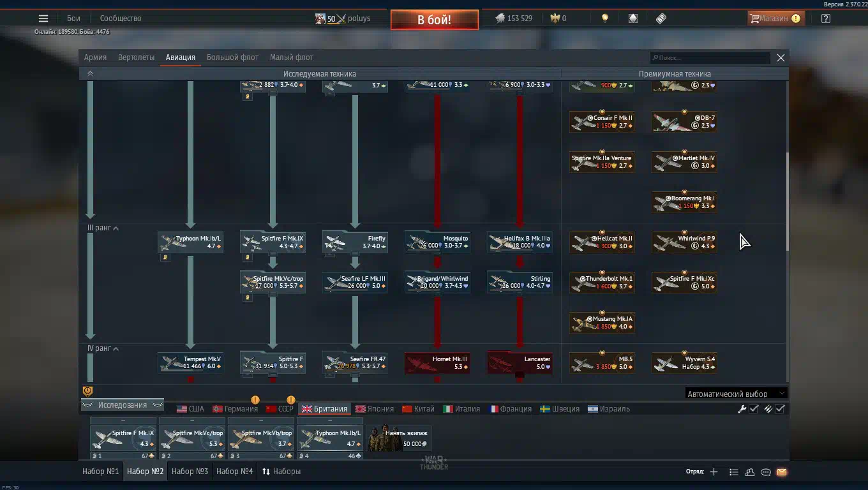The width and height of the screenshot is (868, 490).
Task: Choose the Швеция nation
Action: (560, 409)
